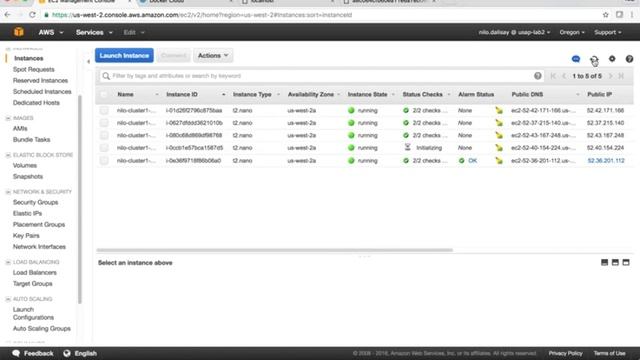The image size is (640, 360).
Task: Open the Support dropdown menu
Action: [x=608, y=32]
